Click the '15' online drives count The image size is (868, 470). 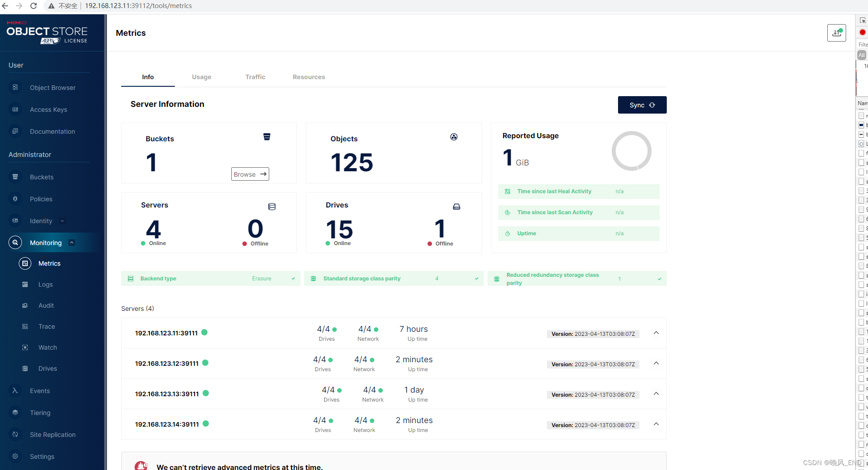tap(339, 230)
